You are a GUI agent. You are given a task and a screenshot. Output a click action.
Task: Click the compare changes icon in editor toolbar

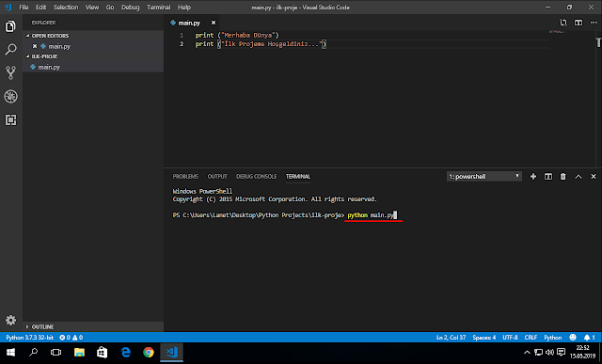click(563, 23)
